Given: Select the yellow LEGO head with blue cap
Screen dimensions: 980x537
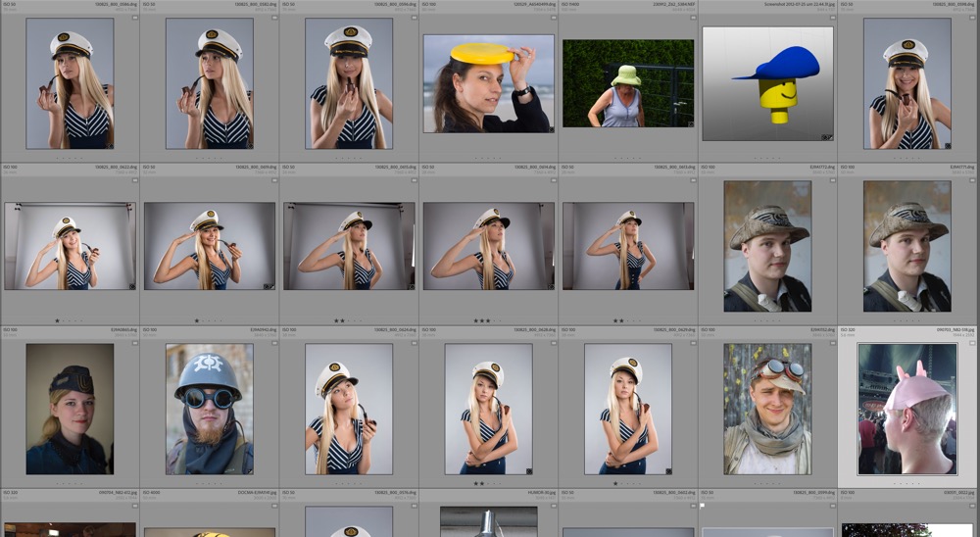Looking at the screenshot, I should [x=768, y=83].
